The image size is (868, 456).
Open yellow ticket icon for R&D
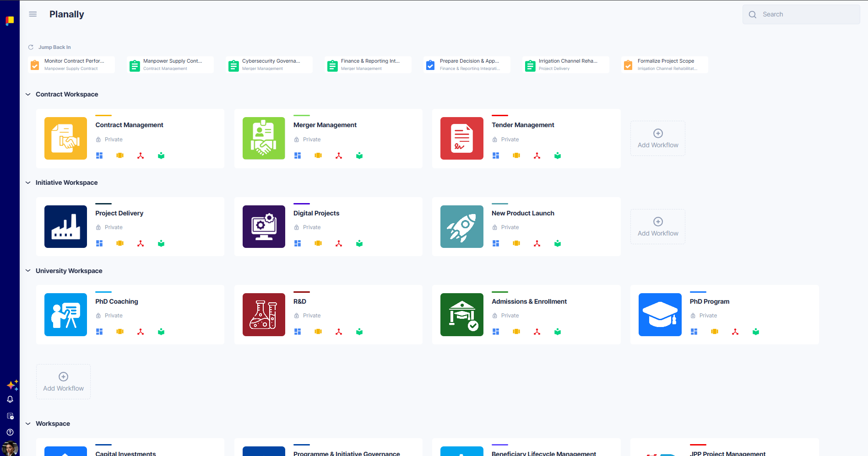coord(318,332)
